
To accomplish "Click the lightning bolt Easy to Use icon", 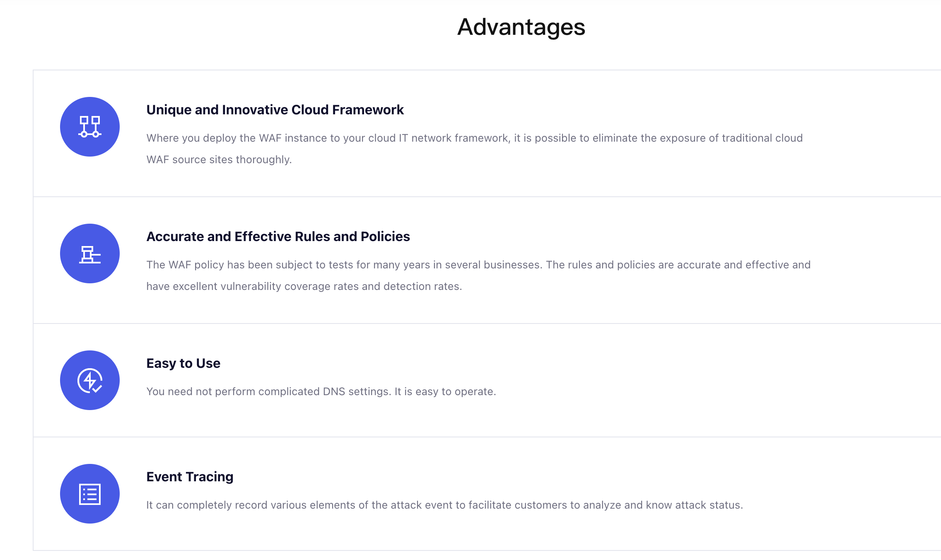I will [x=90, y=380].
